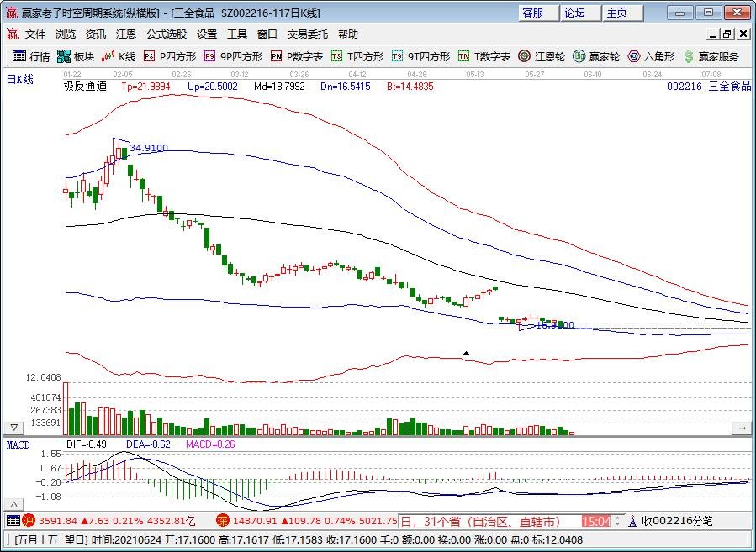Viewport: 756px width, 552px height.
Task: Open the 交易委托 menu
Action: [308, 34]
